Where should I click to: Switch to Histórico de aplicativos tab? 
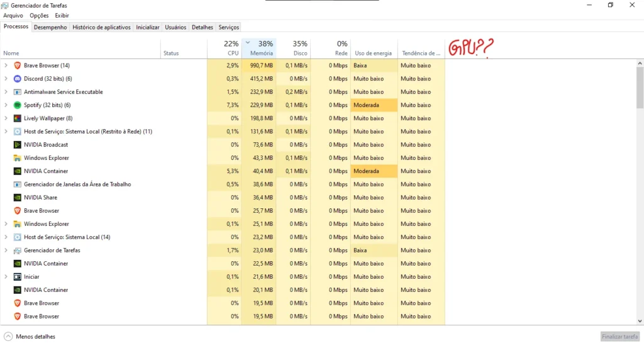tap(101, 27)
